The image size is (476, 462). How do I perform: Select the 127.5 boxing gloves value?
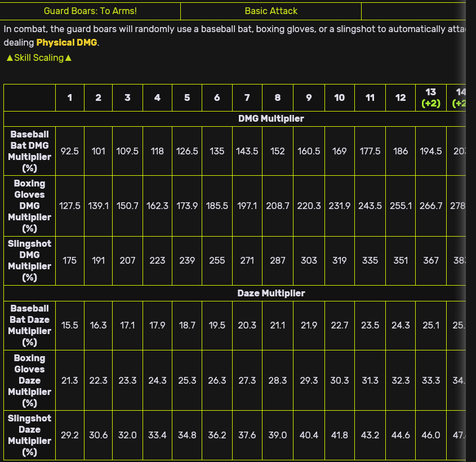[x=70, y=206]
